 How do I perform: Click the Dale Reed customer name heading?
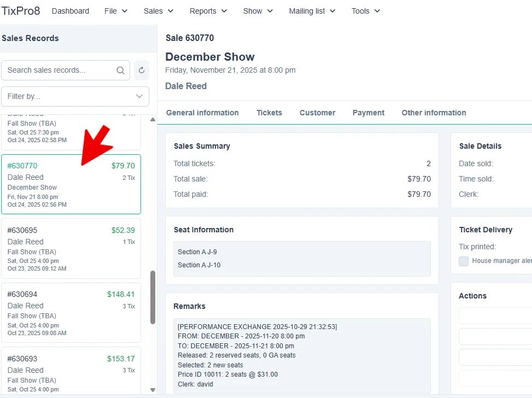pyautogui.click(x=186, y=86)
